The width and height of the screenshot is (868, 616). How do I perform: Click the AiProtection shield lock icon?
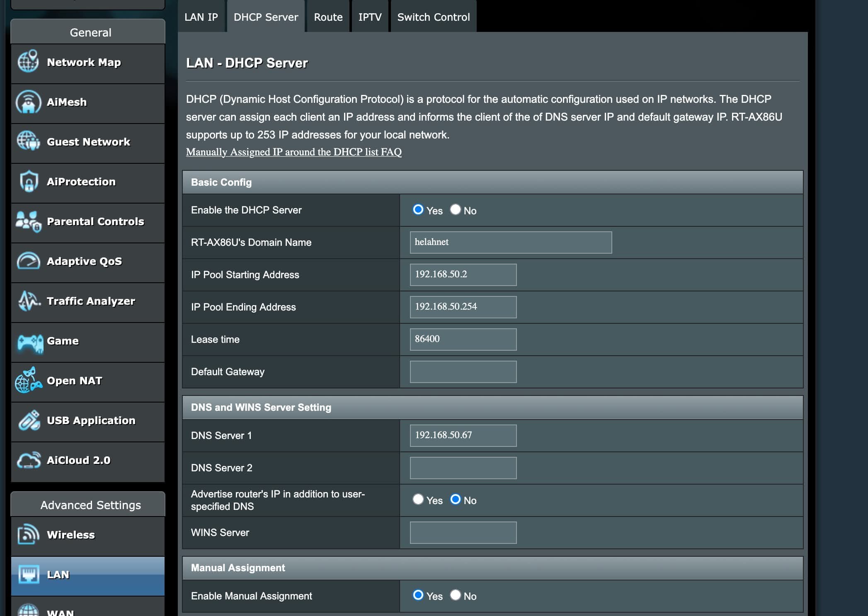coord(28,182)
